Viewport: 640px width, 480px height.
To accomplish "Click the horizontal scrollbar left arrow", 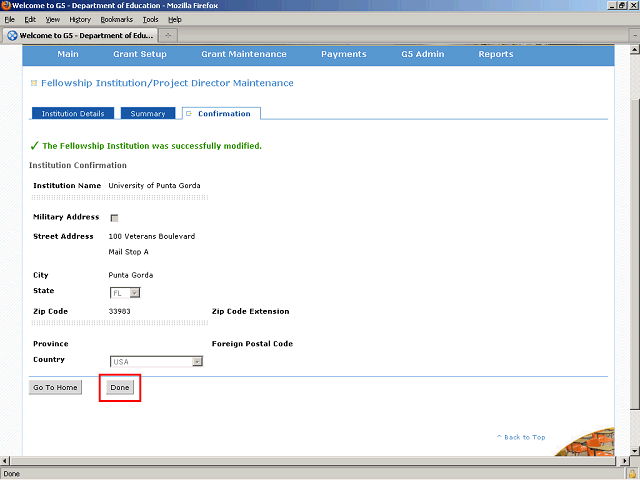I will 4,461.
